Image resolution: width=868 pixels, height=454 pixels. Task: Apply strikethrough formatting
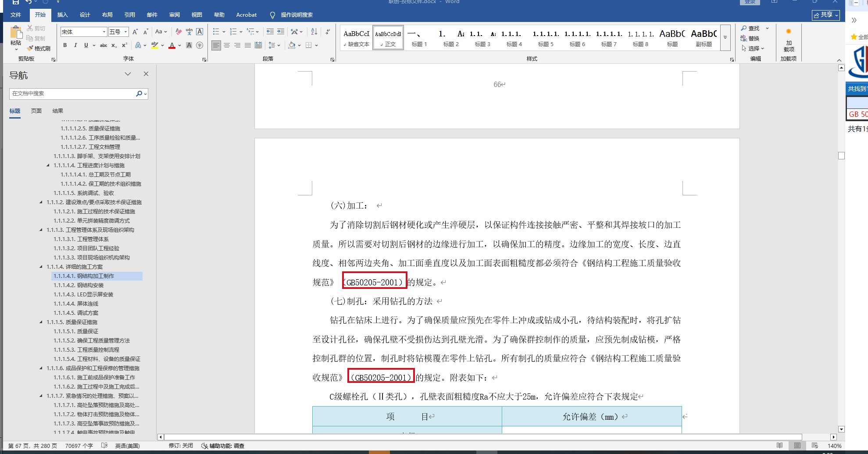pyautogui.click(x=104, y=45)
